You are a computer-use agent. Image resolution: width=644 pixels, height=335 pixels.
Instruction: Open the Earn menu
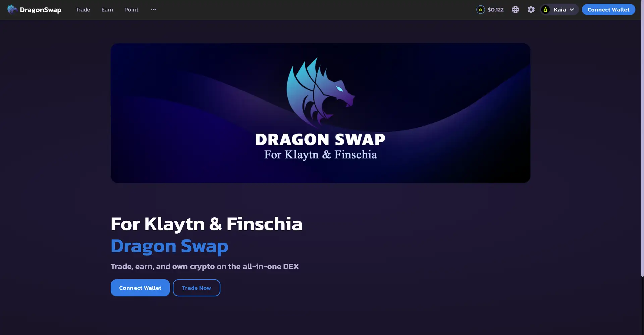tap(107, 10)
